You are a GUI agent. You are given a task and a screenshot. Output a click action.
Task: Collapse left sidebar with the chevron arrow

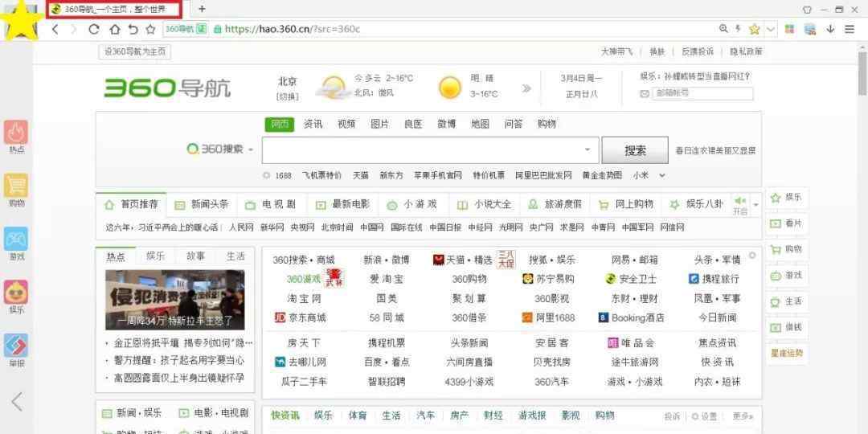pyautogui.click(x=17, y=401)
